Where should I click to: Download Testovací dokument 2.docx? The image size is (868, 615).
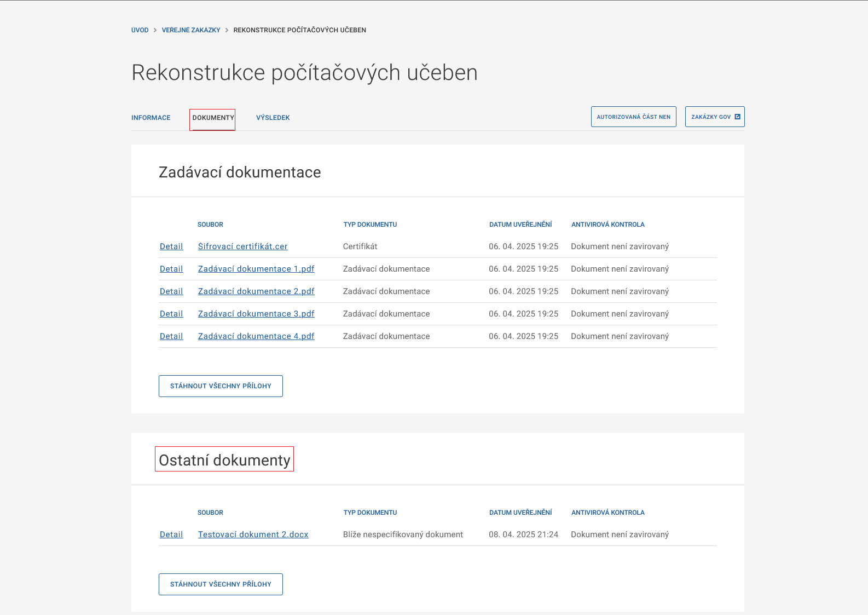[253, 534]
